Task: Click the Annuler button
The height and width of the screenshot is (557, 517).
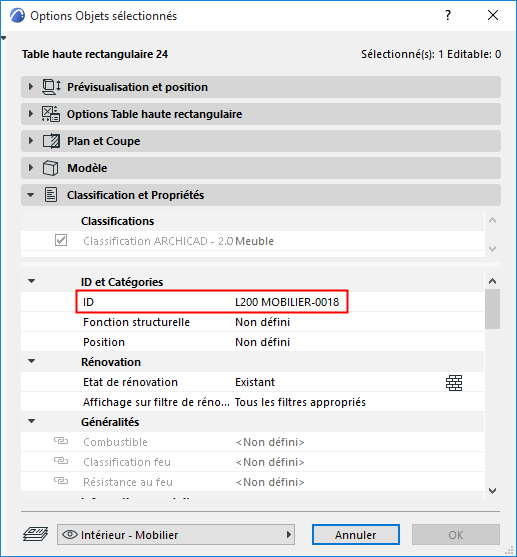Action: point(356,535)
